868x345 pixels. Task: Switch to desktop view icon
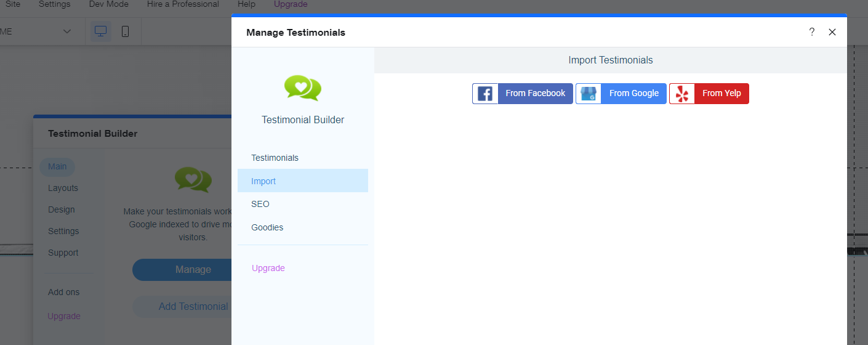tap(101, 31)
